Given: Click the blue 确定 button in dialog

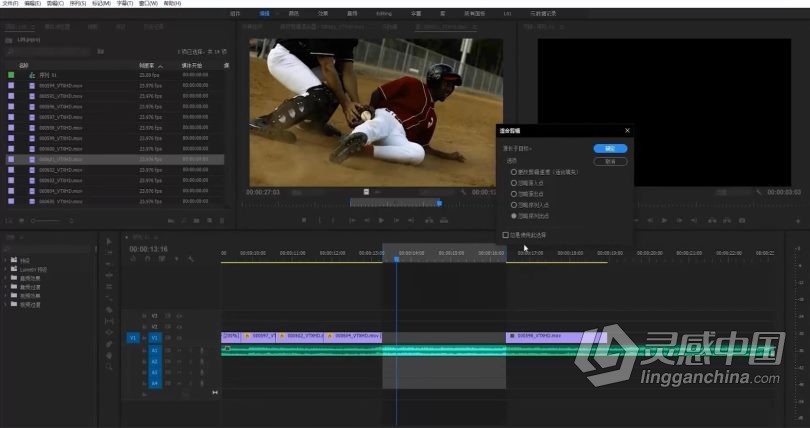Looking at the screenshot, I should pos(610,148).
